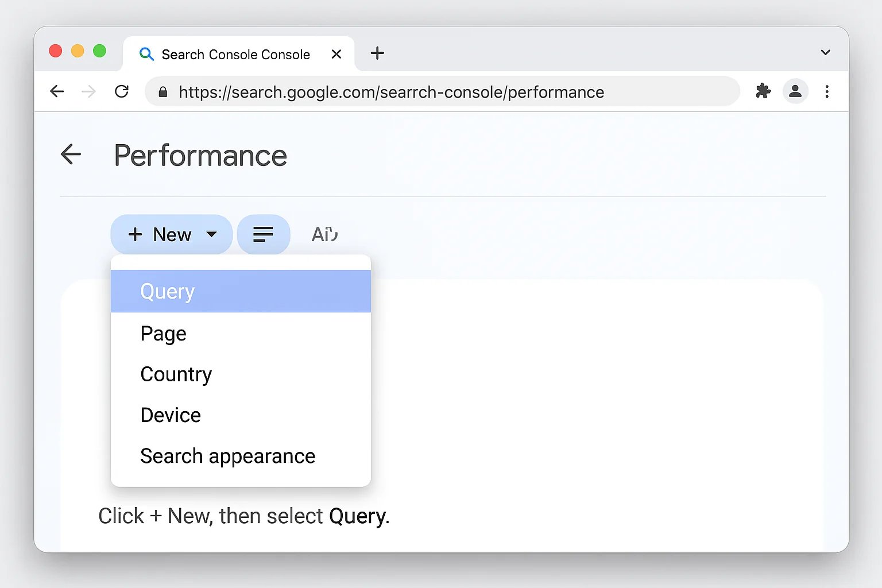Reload the page with the refresh icon
Viewport: 882px width, 588px height.
(122, 91)
